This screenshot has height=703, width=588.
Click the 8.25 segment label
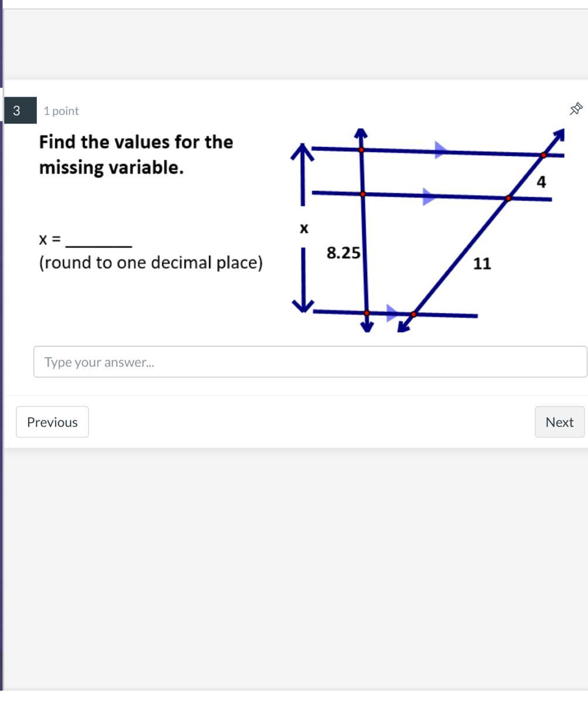343,253
